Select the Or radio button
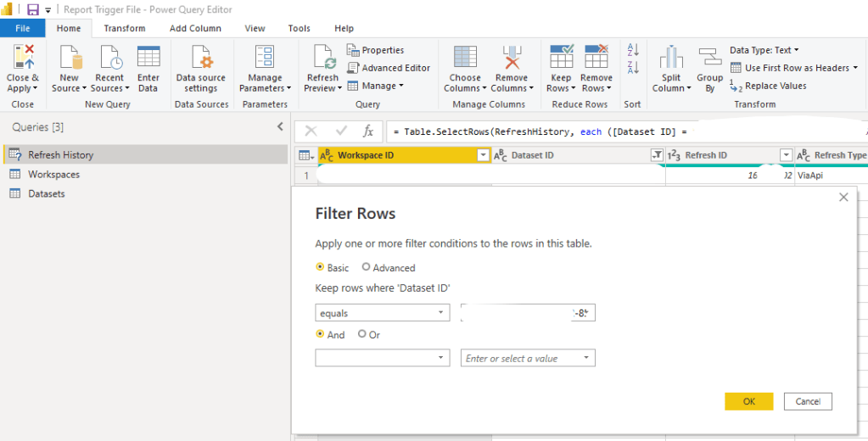This screenshot has width=868, height=441. (x=362, y=334)
